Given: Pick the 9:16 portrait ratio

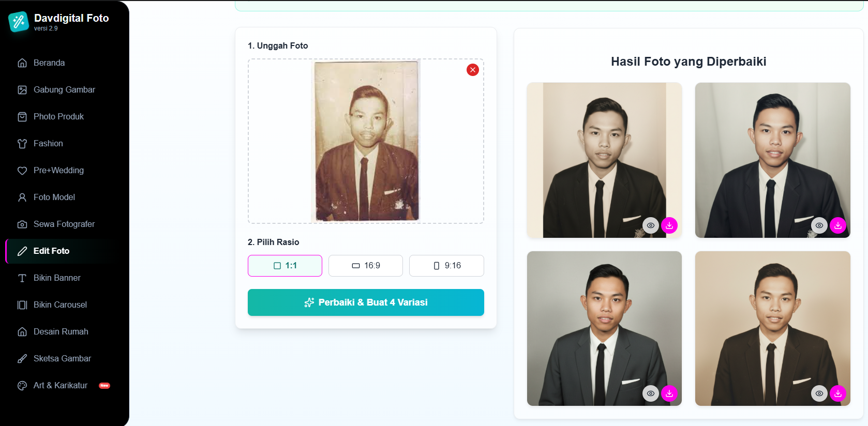Looking at the screenshot, I should tap(446, 266).
